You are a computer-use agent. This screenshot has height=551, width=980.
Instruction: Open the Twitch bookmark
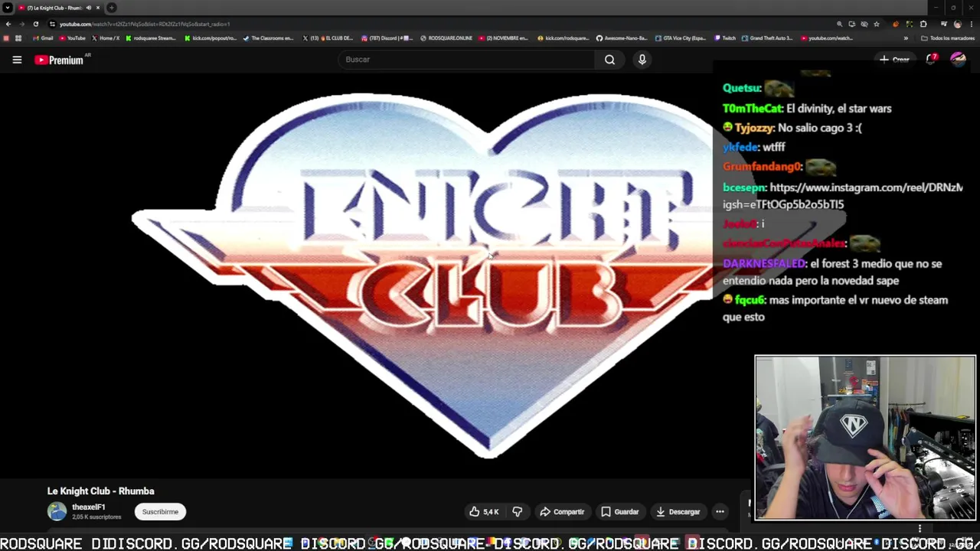[725, 38]
